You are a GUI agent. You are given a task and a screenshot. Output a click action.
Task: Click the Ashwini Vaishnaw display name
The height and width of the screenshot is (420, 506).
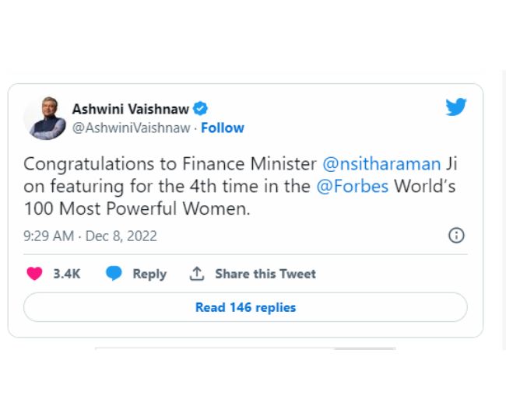[x=130, y=109]
